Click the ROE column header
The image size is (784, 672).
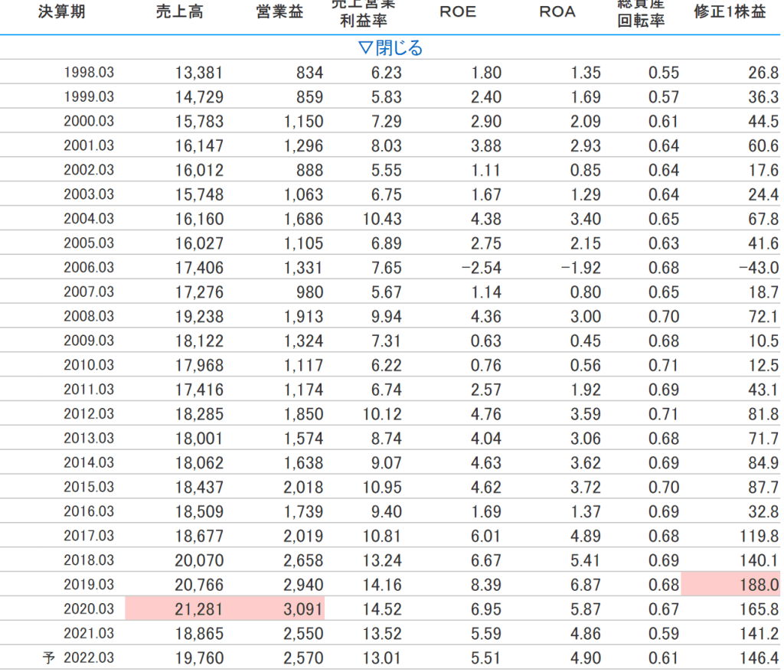(x=458, y=13)
